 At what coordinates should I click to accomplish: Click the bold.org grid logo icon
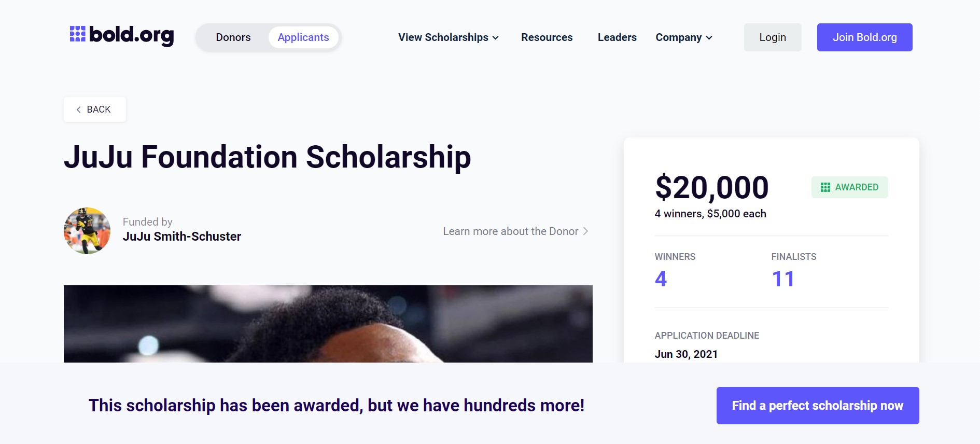pos(78,34)
